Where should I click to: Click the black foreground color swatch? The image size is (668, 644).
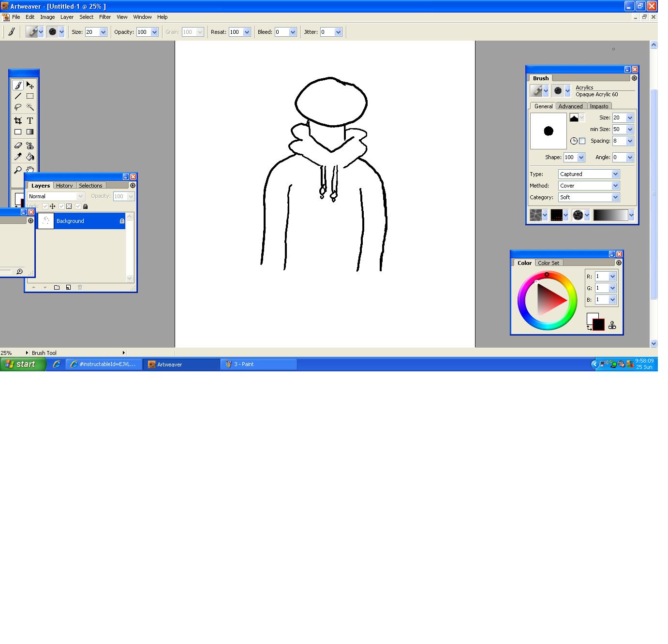pos(598,325)
